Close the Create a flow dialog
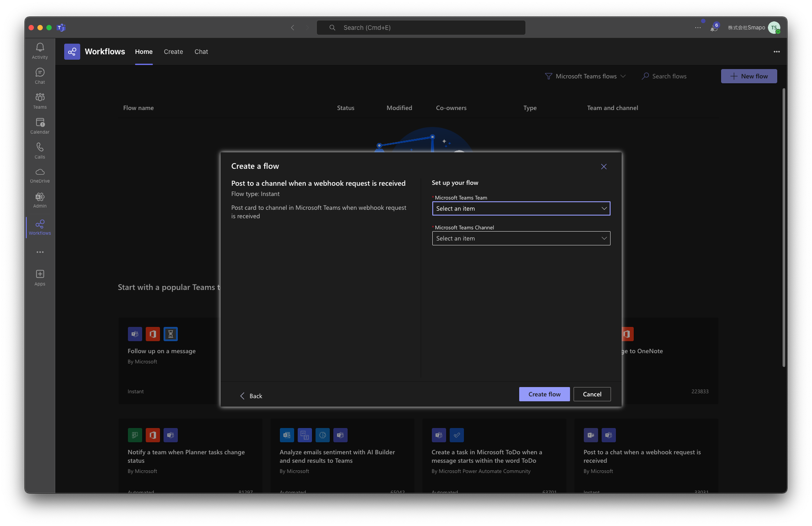The height and width of the screenshot is (526, 812). tap(604, 167)
